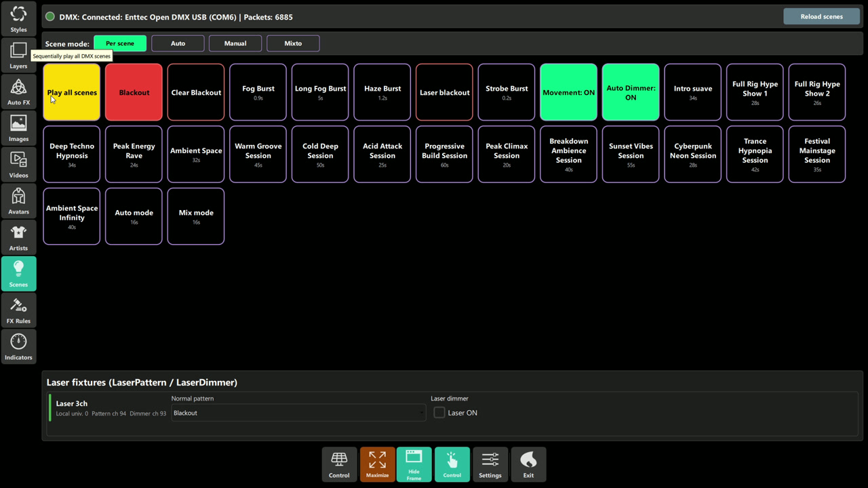868x488 pixels.
Task: Click the Reload scenes button
Action: pyautogui.click(x=821, y=16)
